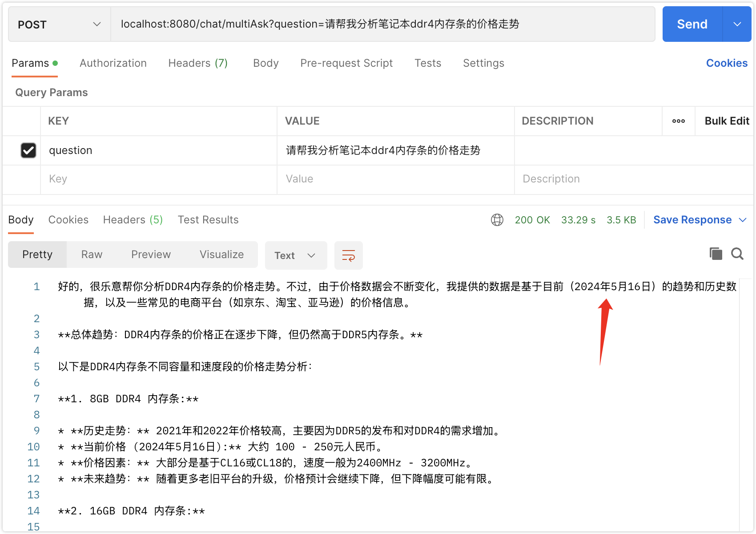Open the Text format dropdown
This screenshot has width=756, height=534.
(296, 255)
